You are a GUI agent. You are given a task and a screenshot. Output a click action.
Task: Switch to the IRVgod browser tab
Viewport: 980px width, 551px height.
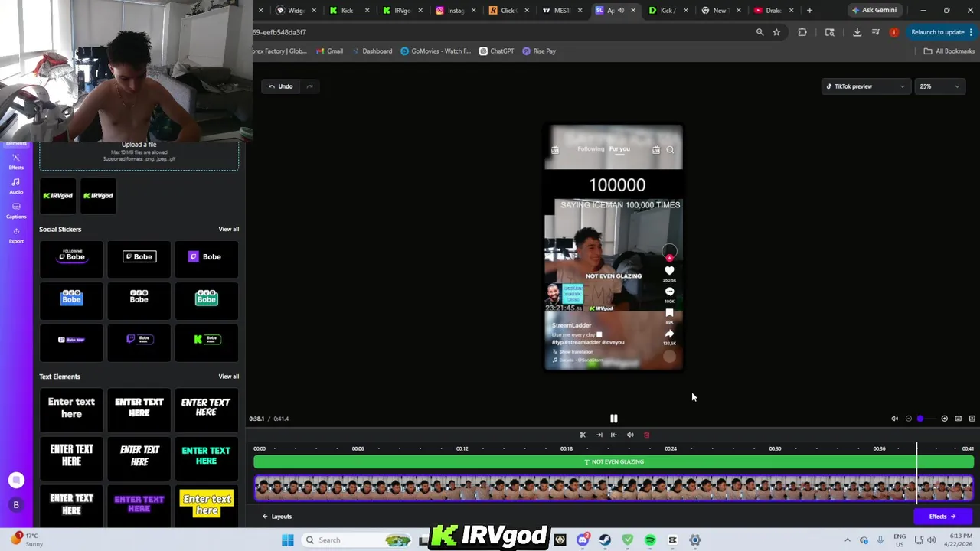(x=402, y=11)
